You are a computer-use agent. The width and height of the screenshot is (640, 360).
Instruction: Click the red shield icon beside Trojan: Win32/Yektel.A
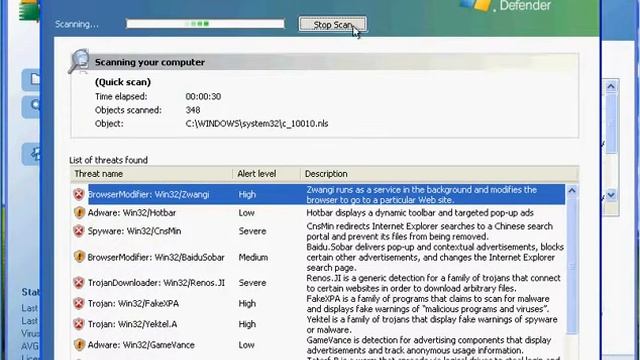click(79, 324)
